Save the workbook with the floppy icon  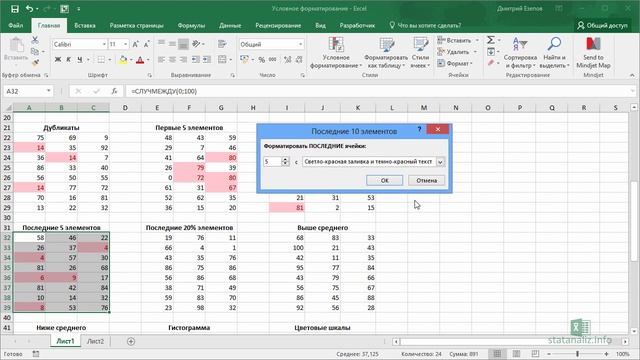[15, 9]
